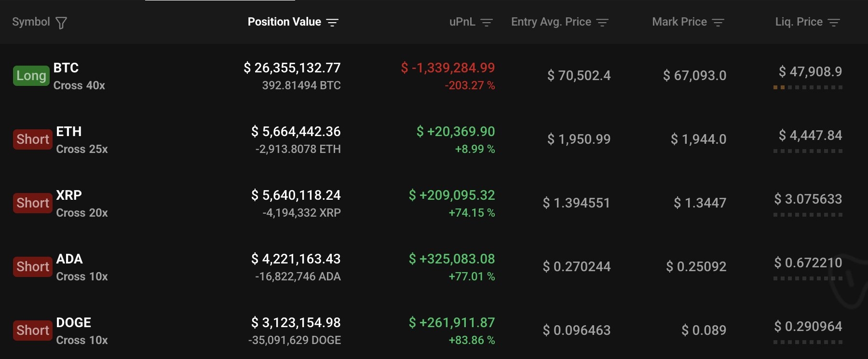The height and width of the screenshot is (359, 868).
Task: Open the BTC symbol name
Action: (66, 68)
